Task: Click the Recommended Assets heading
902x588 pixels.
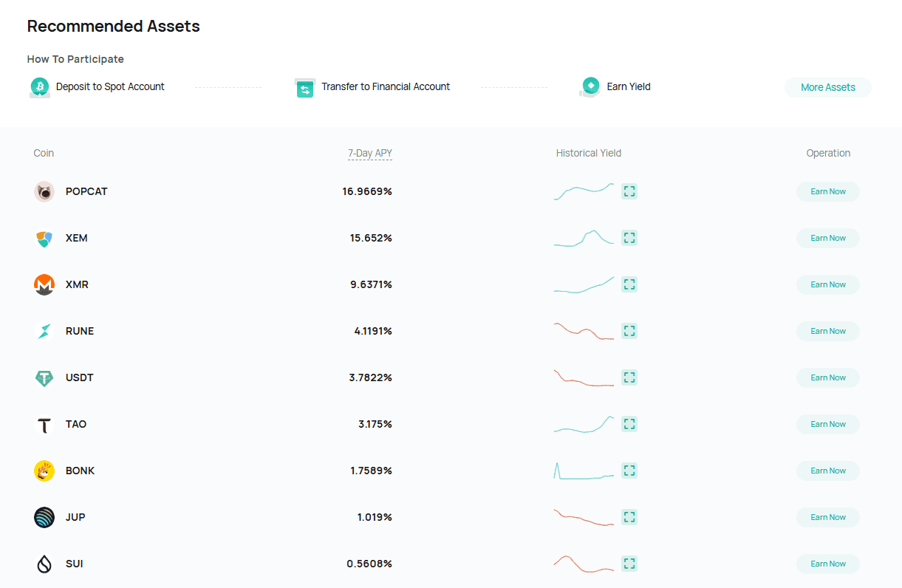Action: (x=114, y=27)
